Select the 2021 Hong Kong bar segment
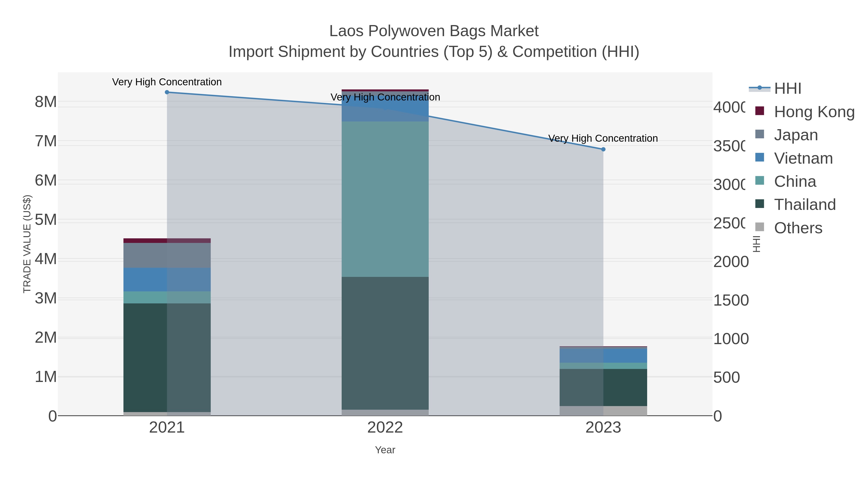 (x=167, y=241)
